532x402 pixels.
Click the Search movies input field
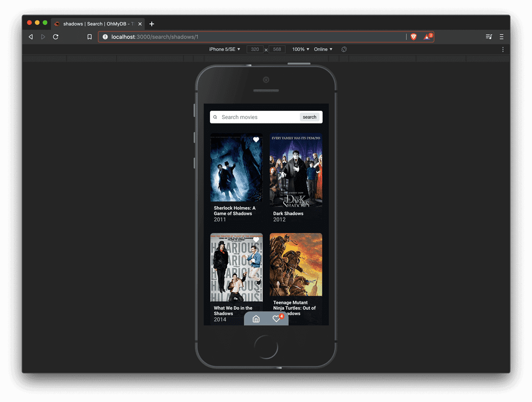coord(258,117)
